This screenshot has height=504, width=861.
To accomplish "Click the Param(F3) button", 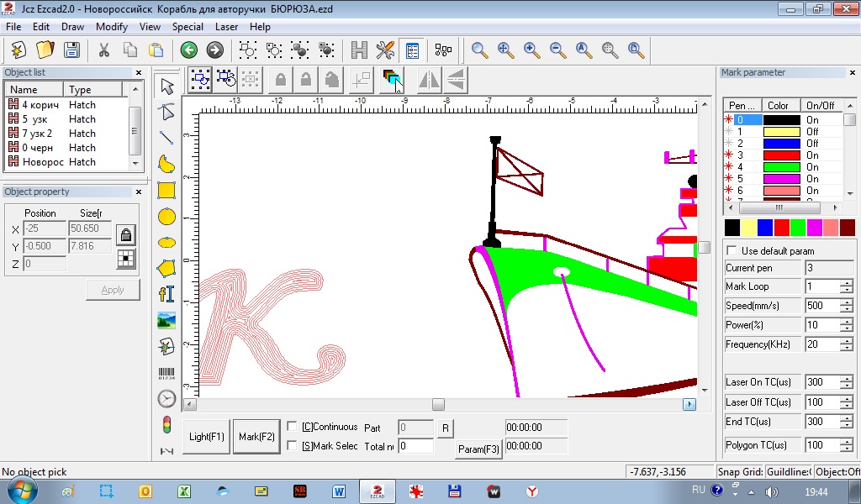I will (x=478, y=449).
